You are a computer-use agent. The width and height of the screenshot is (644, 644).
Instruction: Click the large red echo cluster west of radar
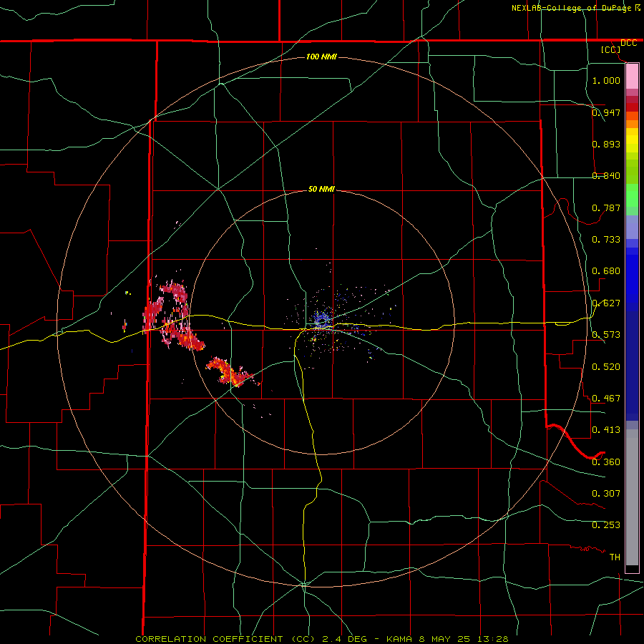pos(175,314)
